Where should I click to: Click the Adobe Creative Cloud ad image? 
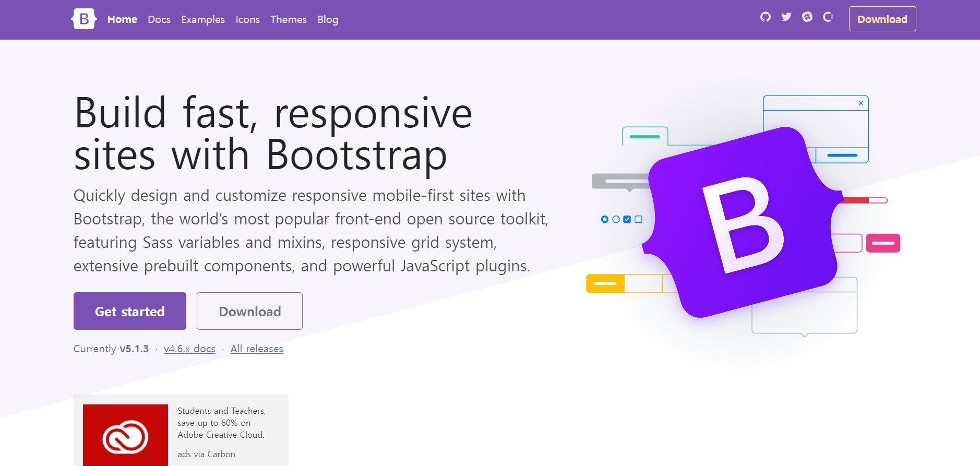tap(125, 435)
